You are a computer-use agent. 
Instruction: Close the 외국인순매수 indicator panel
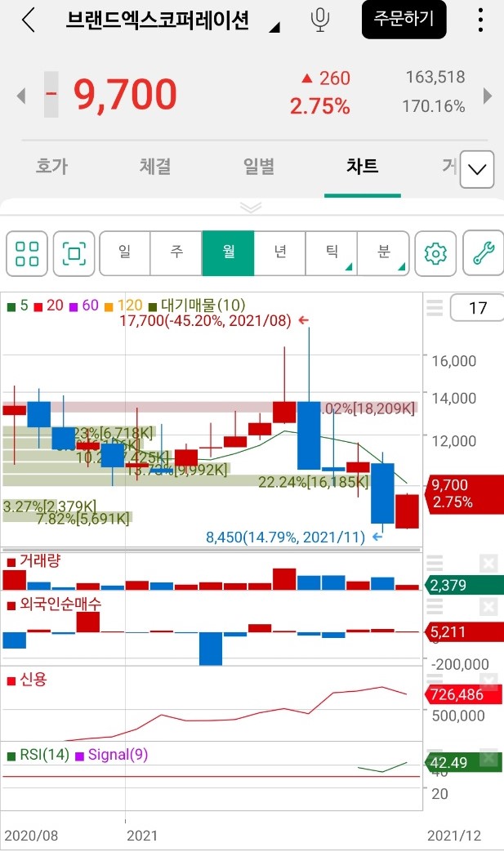[x=488, y=606]
